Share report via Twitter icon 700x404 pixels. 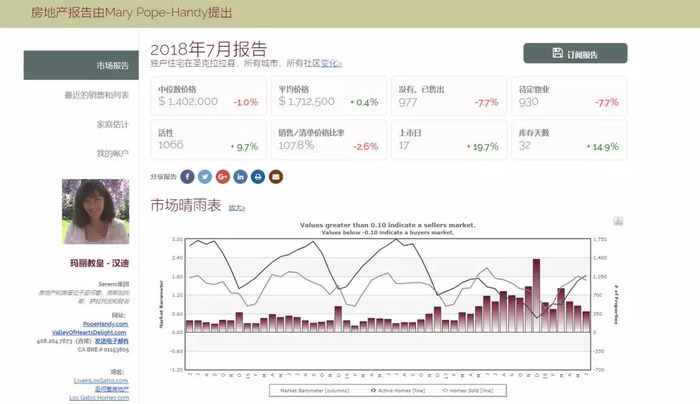pos(205,177)
